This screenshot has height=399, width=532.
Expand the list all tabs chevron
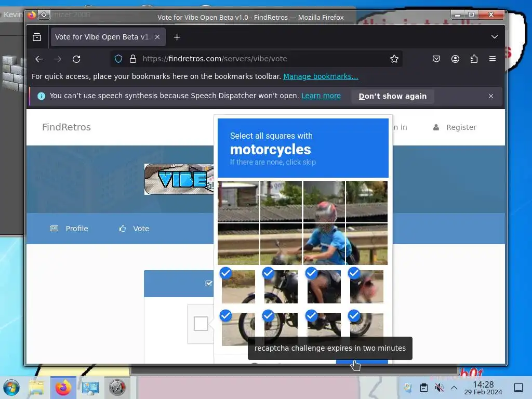(495, 37)
